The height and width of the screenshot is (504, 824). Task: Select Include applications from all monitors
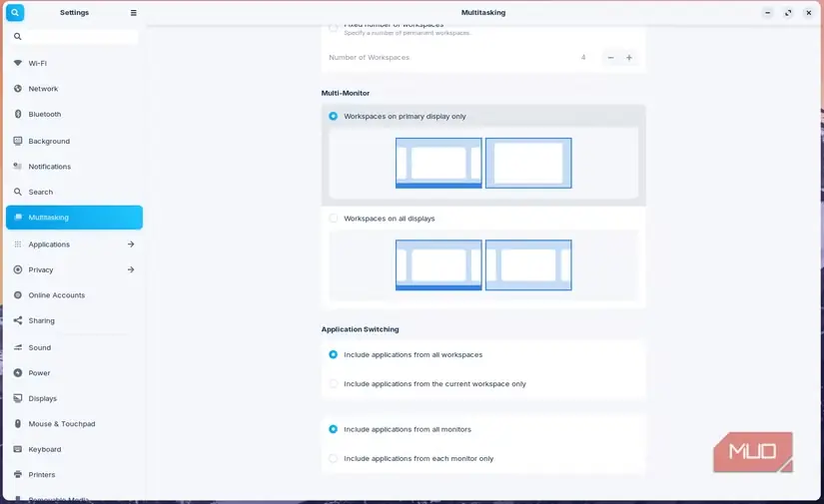[334, 429]
